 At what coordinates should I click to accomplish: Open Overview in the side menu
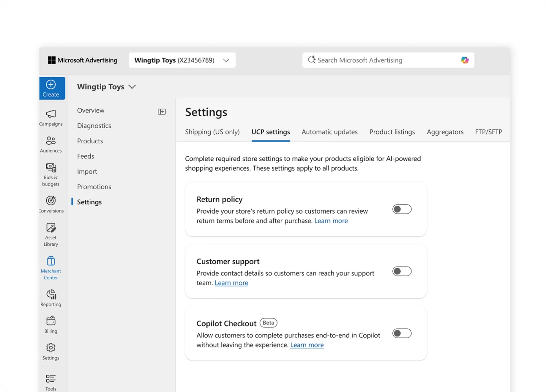[91, 111]
